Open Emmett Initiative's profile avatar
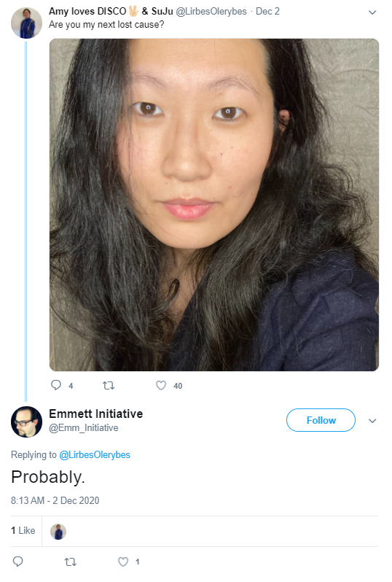392x582 pixels. (26, 422)
